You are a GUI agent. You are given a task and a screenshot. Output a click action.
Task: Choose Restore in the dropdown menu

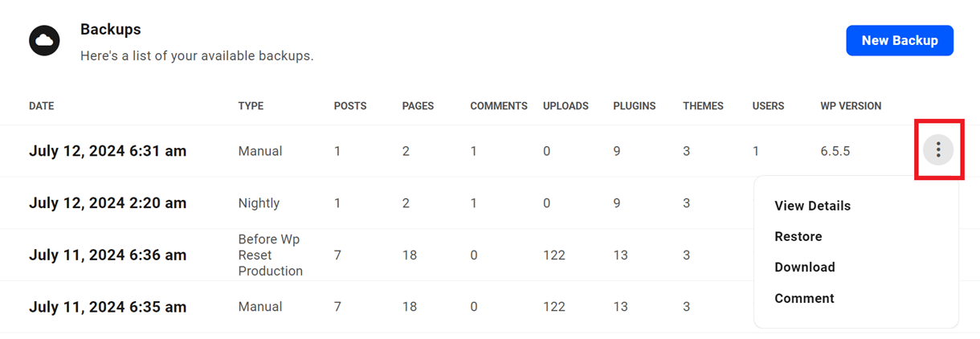(x=798, y=236)
